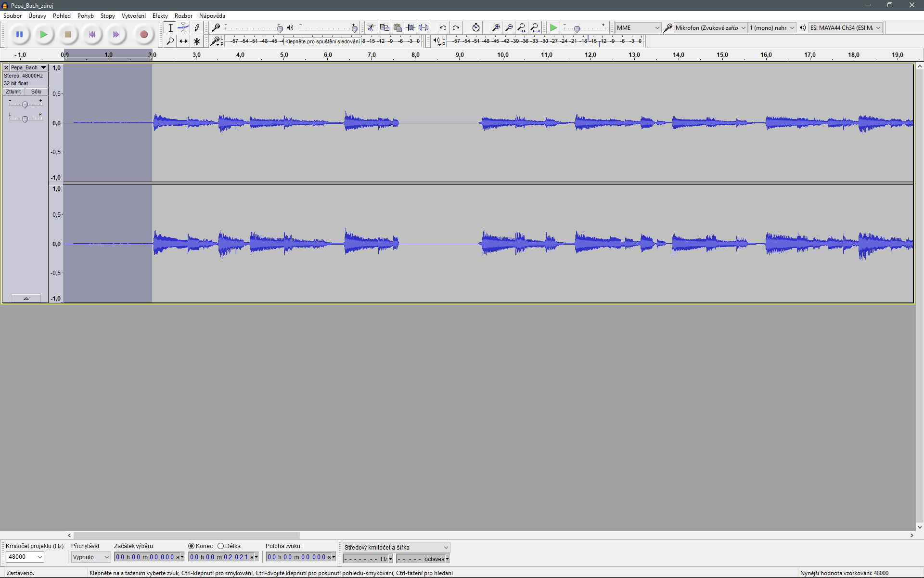Open the Přichytávat Vypnuto snap dropdown
This screenshot has height=578, width=924.
coord(91,557)
